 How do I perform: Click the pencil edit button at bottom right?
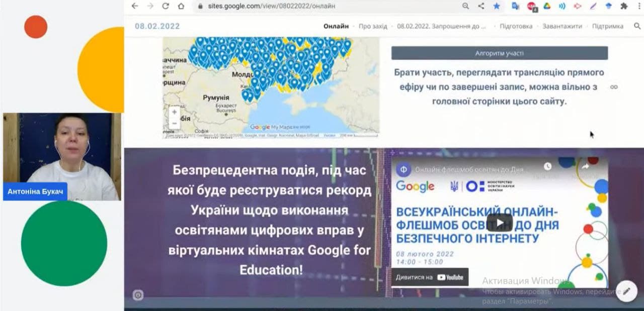tap(626, 291)
